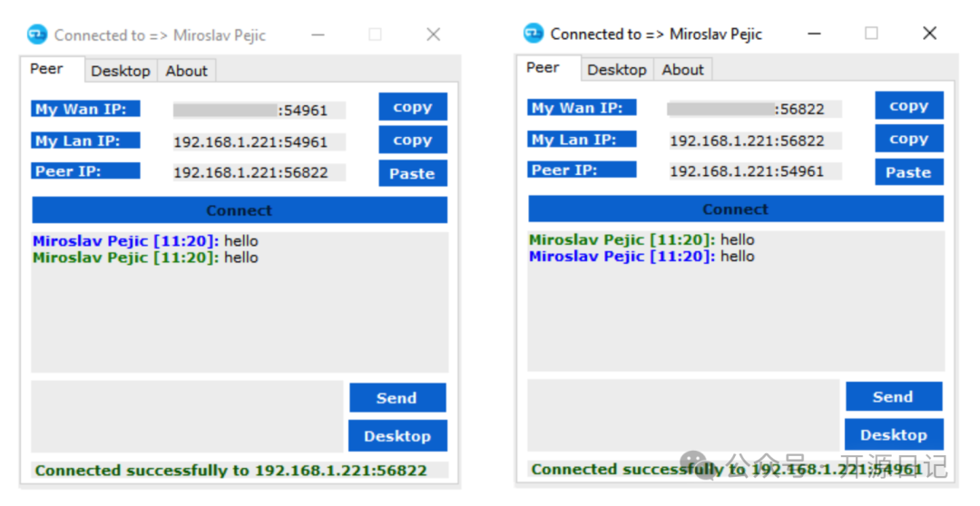Focus message input box in left window
Viewport: 980px width, 506px height.
(187, 416)
